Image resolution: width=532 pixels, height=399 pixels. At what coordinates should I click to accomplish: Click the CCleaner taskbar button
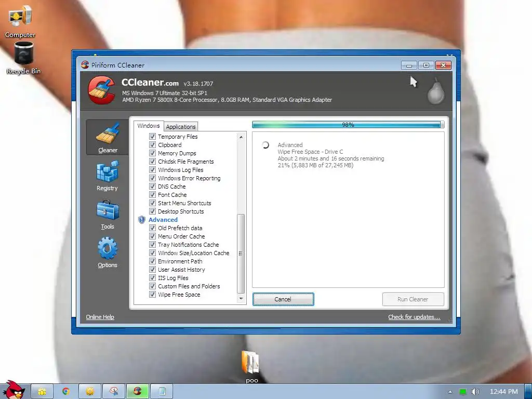coord(137,392)
